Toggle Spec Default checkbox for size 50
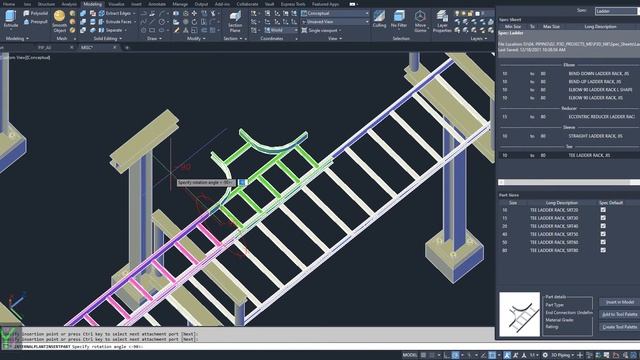 point(603,242)
